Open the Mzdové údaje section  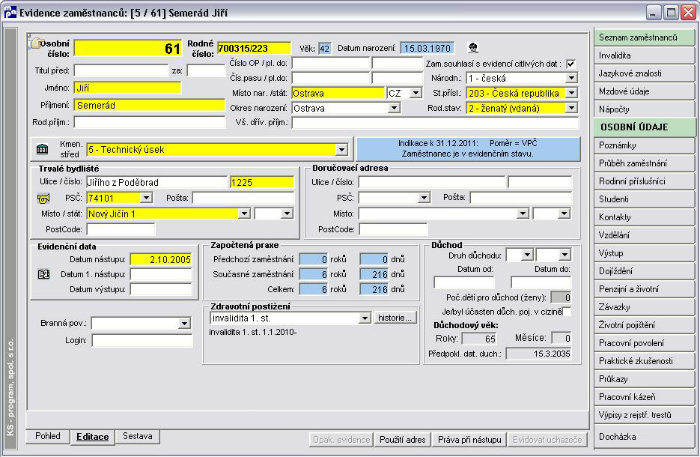pos(644,91)
